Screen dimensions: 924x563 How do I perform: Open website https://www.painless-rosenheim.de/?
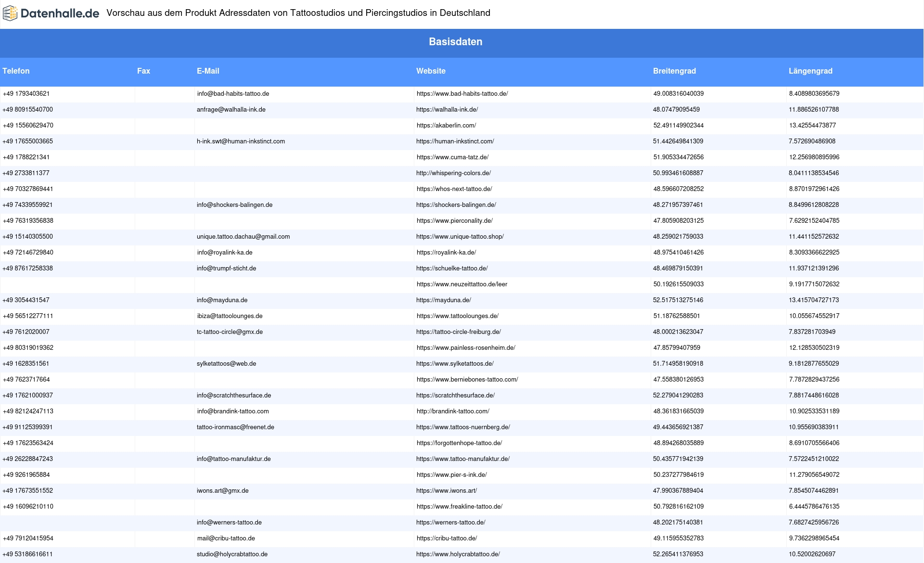click(x=466, y=348)
